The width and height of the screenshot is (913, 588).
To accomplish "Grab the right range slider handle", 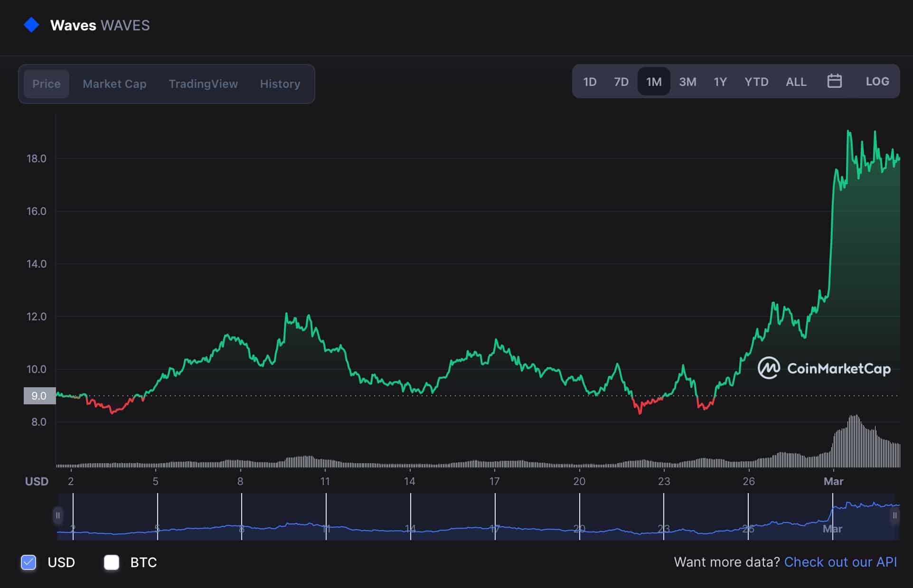I will [894, 515].
